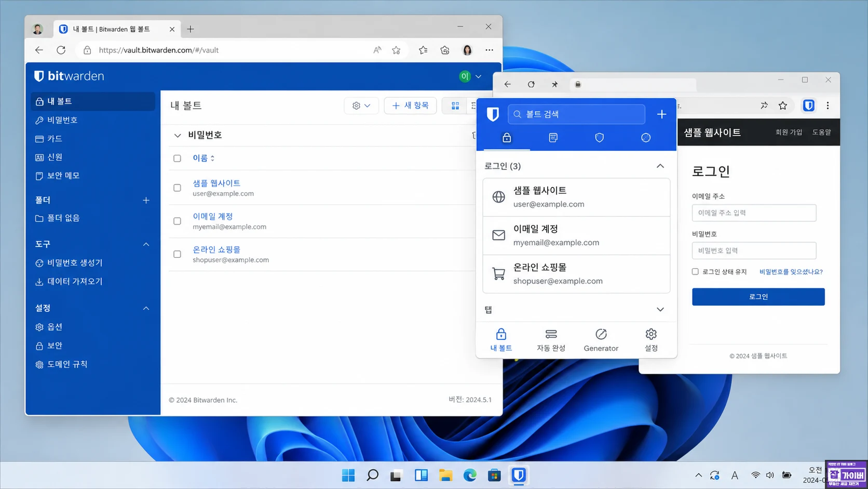The height and width of the screenshot is (489, 868).
Task: Favorite the vault page with the star icon
Action: (396, 50)
